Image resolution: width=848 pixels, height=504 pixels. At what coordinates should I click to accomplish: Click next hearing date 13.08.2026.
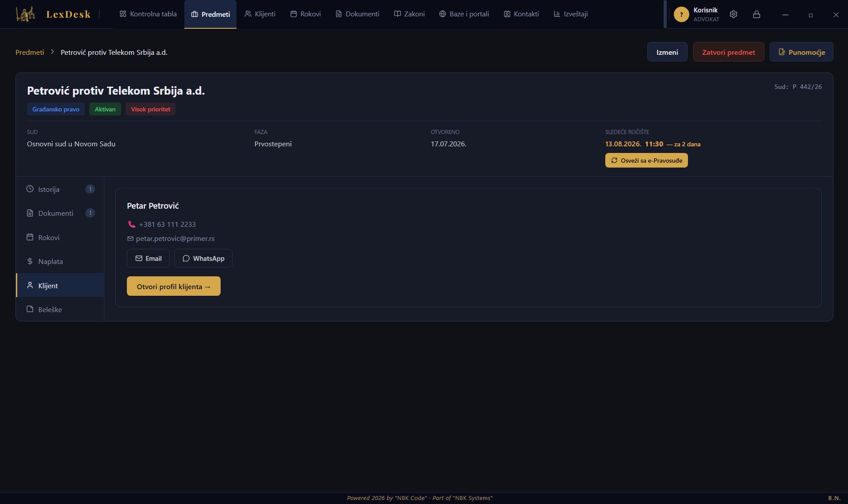(x=623, y=144)
